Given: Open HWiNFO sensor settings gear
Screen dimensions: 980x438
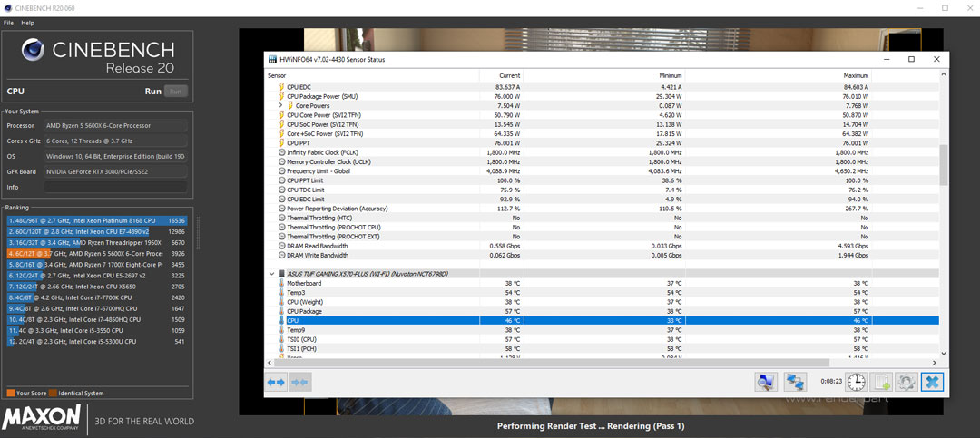Looking at the screenshot, I should click(906, 381).
